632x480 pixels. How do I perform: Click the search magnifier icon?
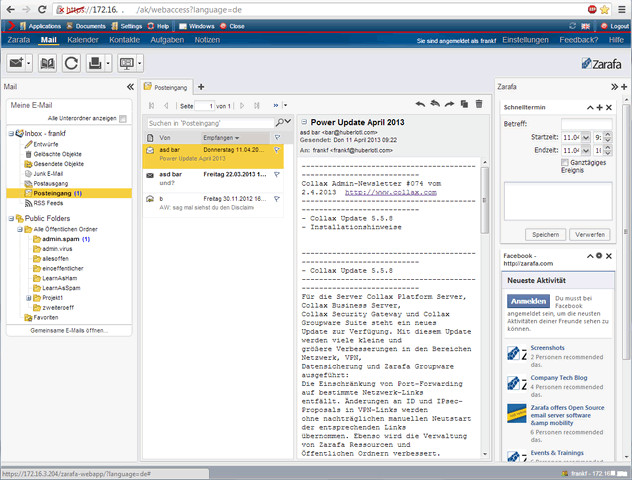(x=279, y=122)
